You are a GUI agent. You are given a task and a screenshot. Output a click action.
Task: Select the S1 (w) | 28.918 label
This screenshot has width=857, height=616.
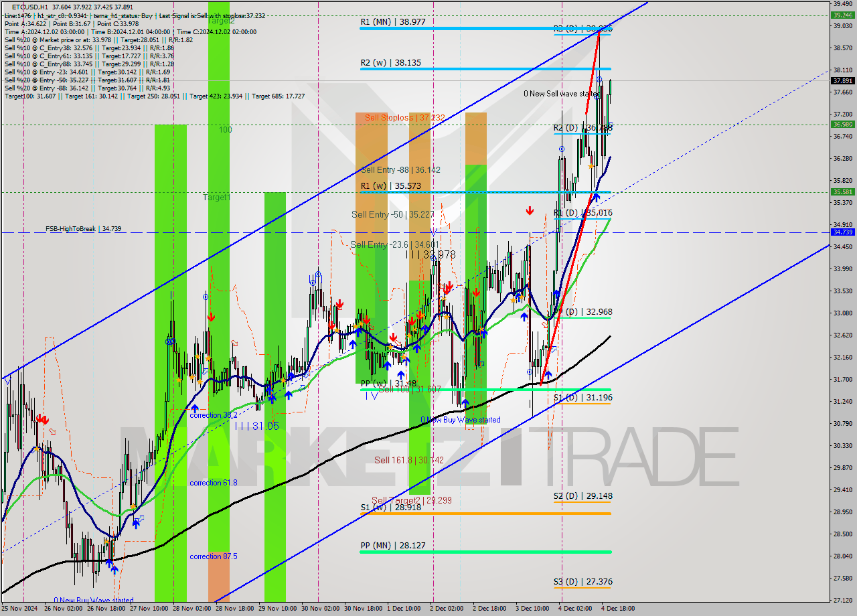391,508
